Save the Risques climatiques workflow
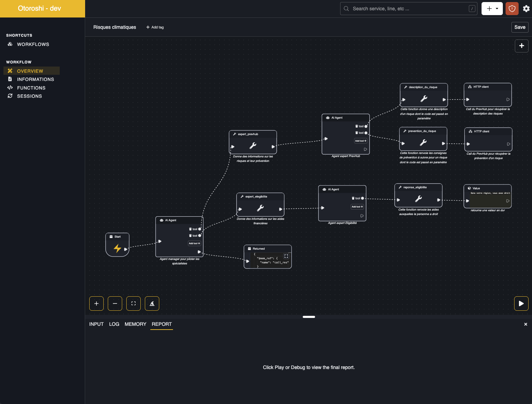The height and width of the screenshot is (404, 532). [520, 27]
